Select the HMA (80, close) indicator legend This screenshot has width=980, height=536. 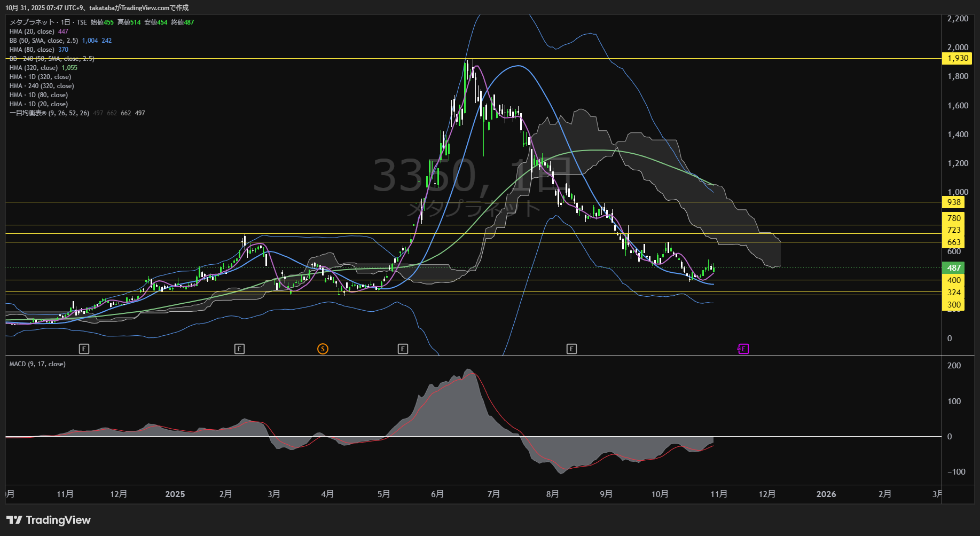32,50
